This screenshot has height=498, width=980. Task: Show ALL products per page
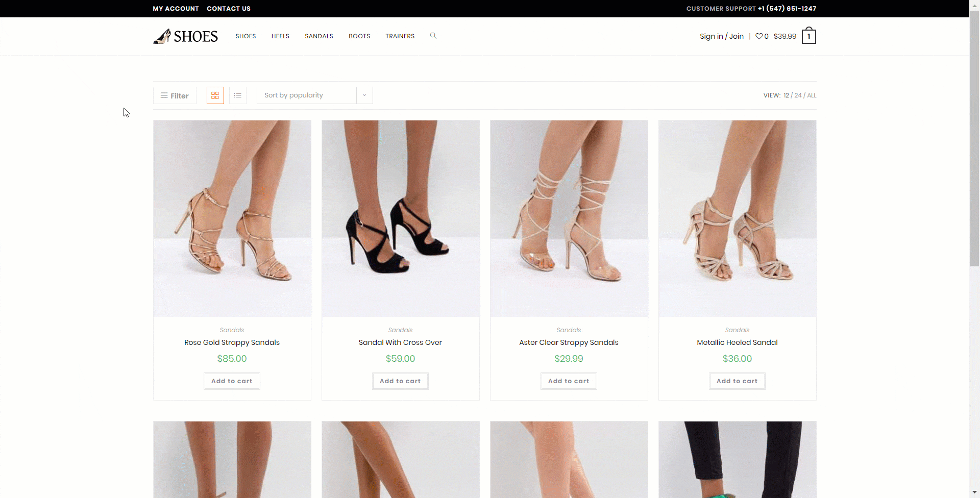[812, 95]
